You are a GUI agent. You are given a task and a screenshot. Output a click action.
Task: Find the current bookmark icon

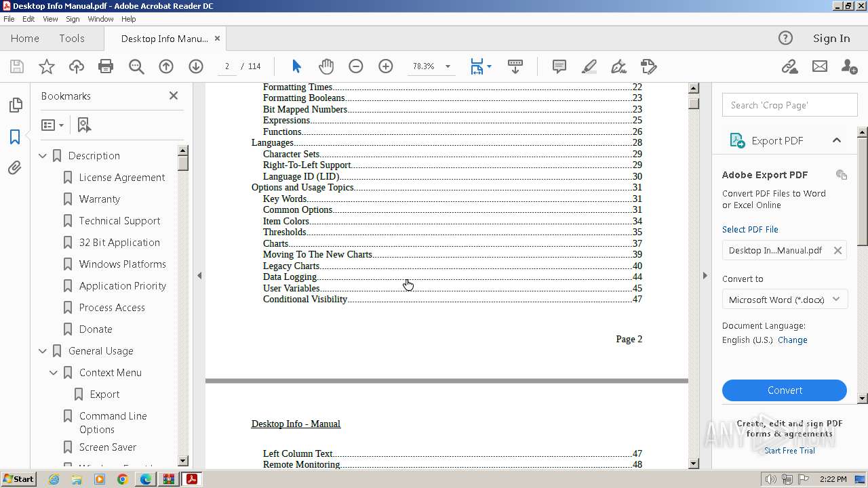pos(84,125)
